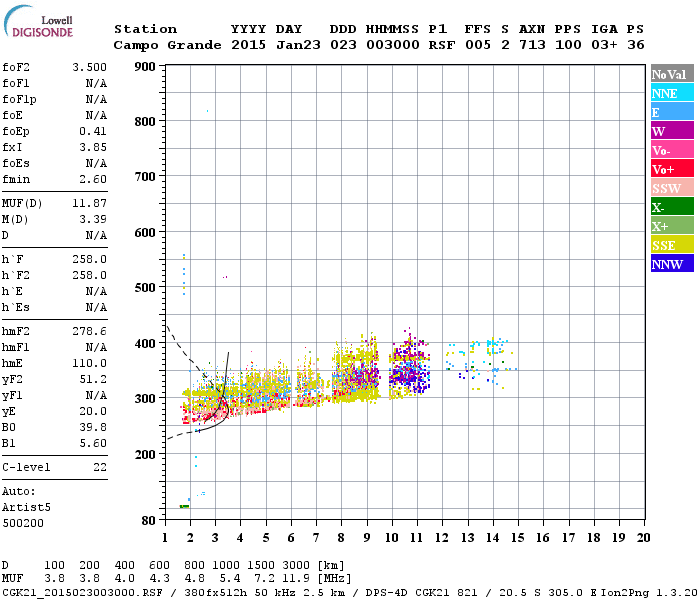700x600 pixels.
Task: Click the foEp value 0.41
Action: click(93, 131)
